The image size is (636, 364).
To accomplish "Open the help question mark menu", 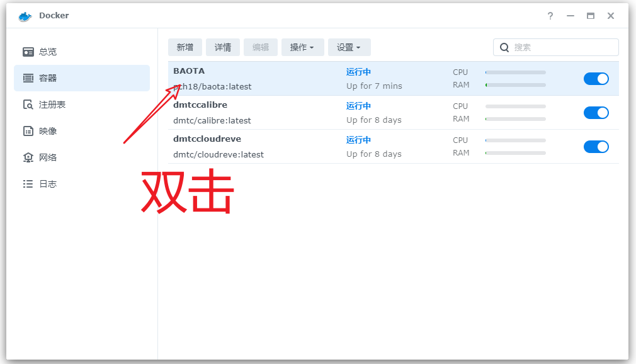I will coord(550,16).
